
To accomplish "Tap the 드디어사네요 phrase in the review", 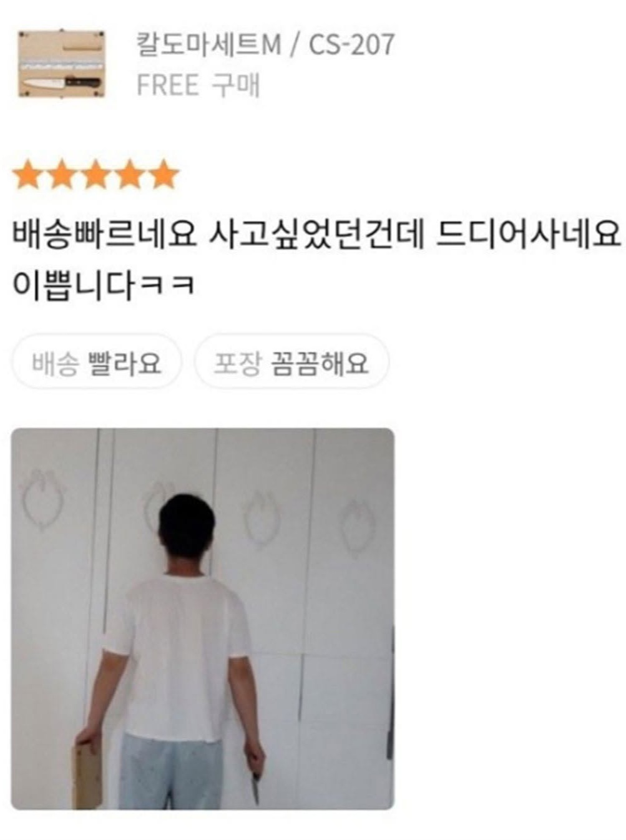I will [x=528, y=235].
